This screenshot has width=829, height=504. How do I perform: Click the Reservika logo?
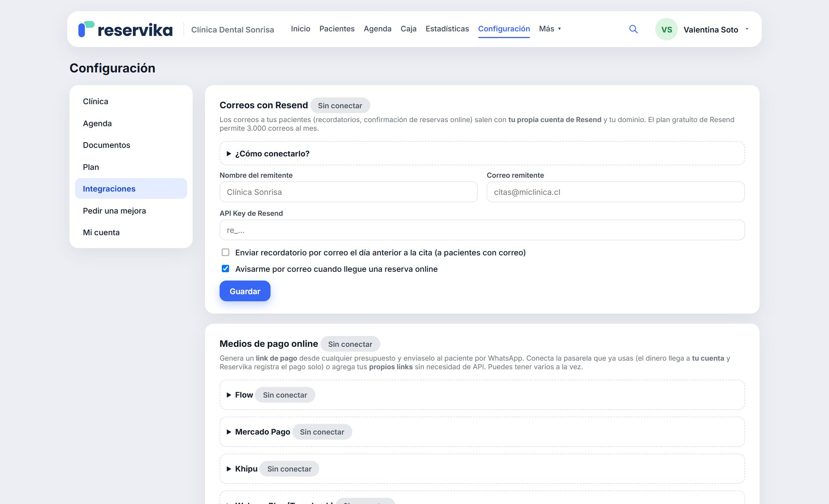pyautogui.click(x=125, y=29)
